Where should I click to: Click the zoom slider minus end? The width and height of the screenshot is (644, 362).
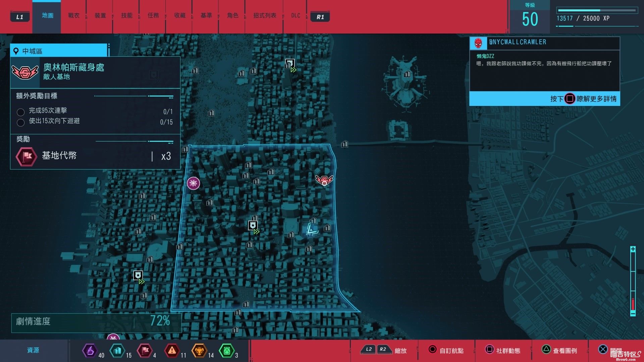[x=633, y=314]
